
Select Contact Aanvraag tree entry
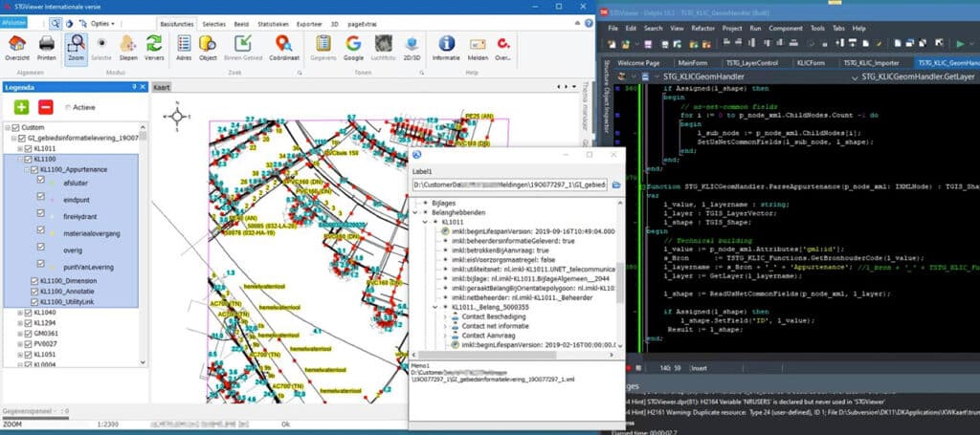point(487,336)
